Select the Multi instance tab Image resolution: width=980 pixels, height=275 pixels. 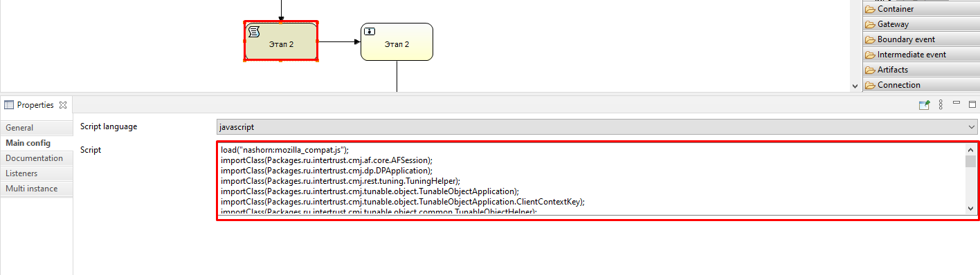(36, 189)
